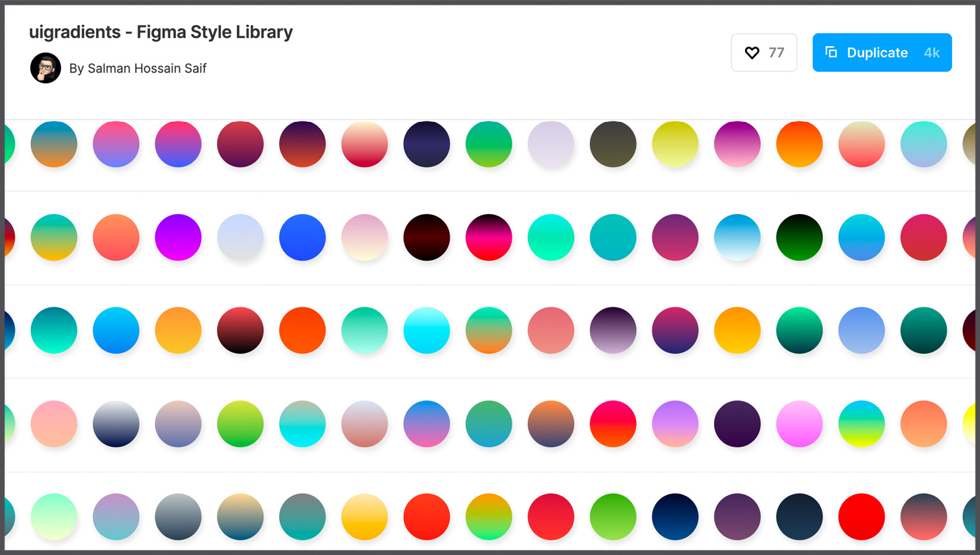
Task: Select the teal gradient swatch in the third row
Action: (x=54, y=330)
